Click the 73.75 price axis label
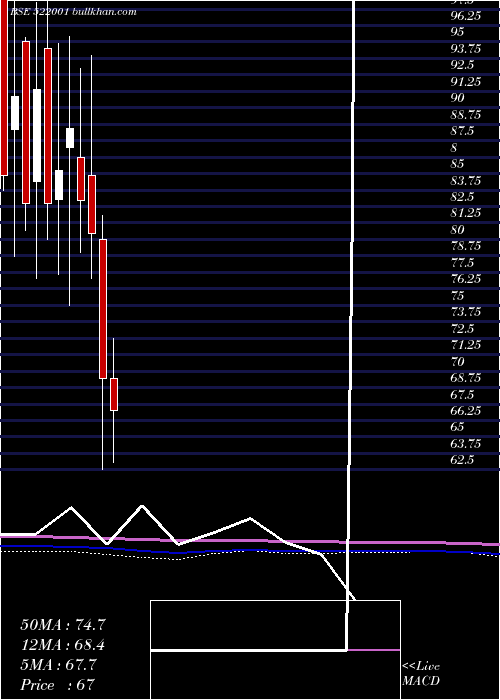 (x=466, y=312)
